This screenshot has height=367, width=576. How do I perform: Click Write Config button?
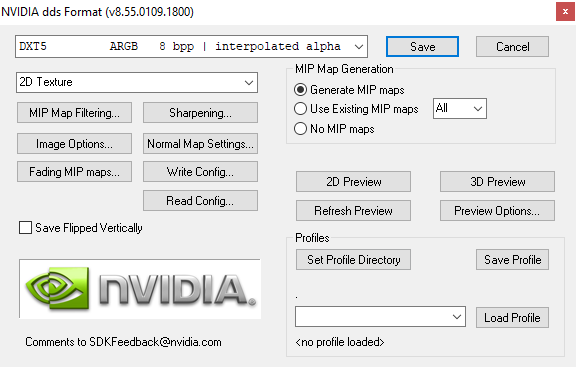pos(200,172)
